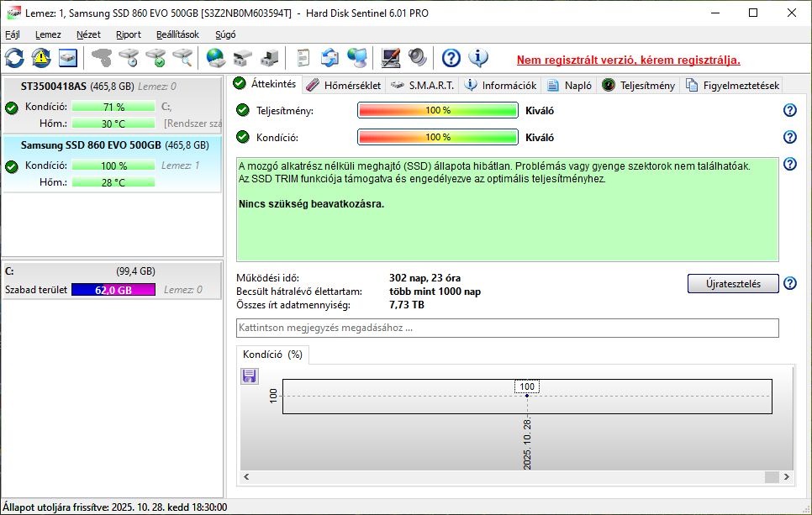This screenshot has width=812, height=515.
Task: Open the Riport menu
Action: [129, 34]
